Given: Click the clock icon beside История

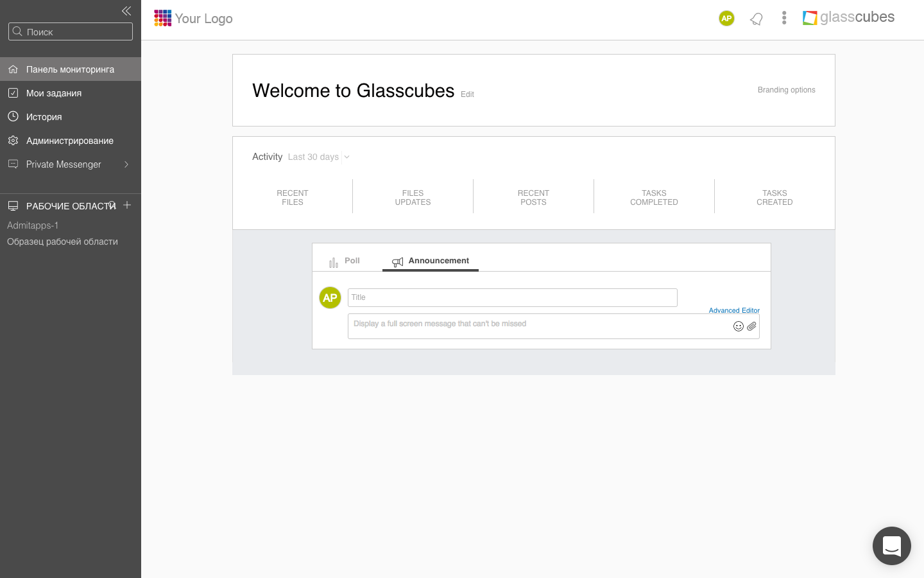Looking at the screenshot, I should (13, 116).
